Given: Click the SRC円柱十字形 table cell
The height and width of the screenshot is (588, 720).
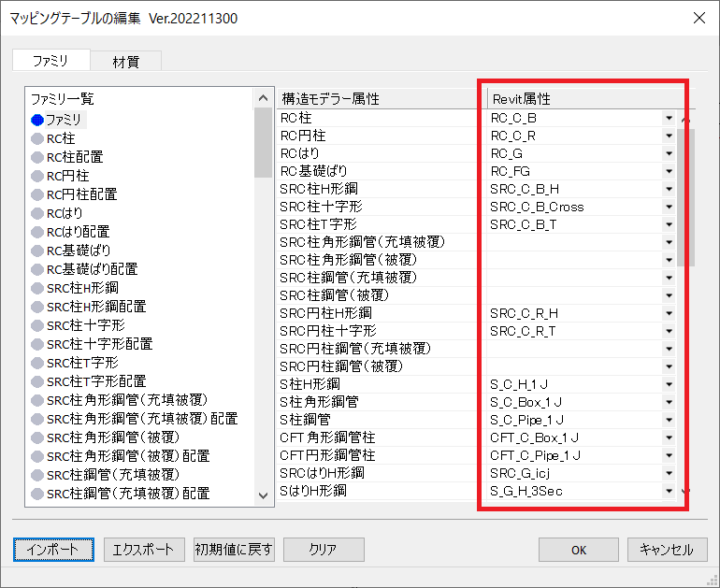Looking at the screenshot, I should [x=382, y=331].
